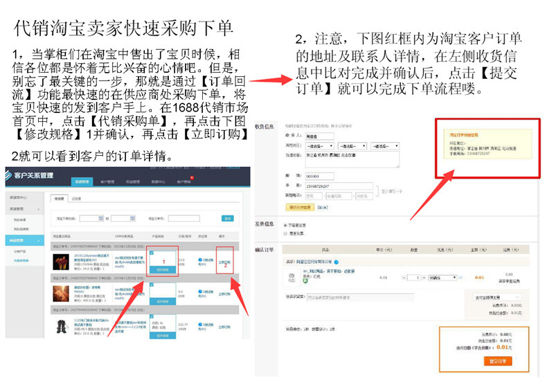Click 立即订购 link for the third order

pos(224,327)
